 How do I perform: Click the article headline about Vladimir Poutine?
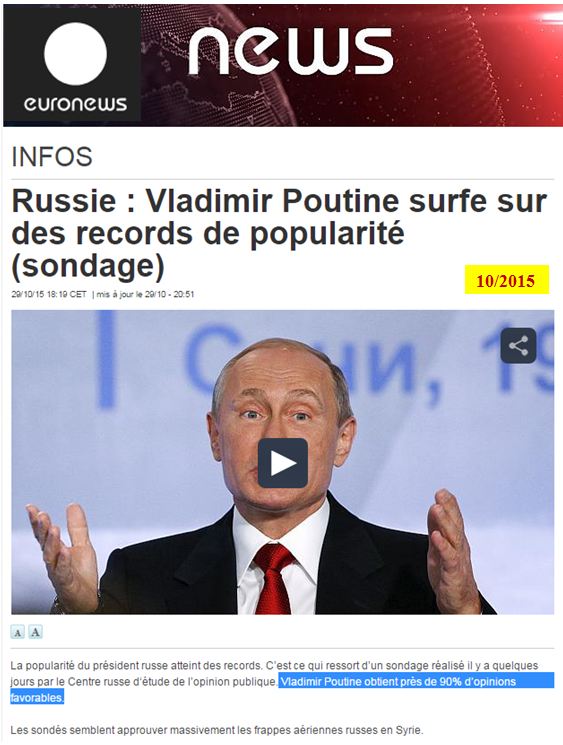click(279, 233)
